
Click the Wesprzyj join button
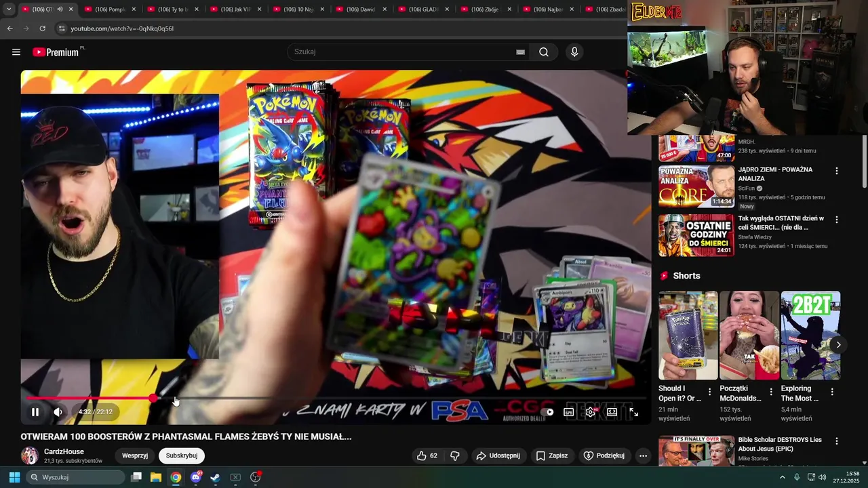pos(135,455)
